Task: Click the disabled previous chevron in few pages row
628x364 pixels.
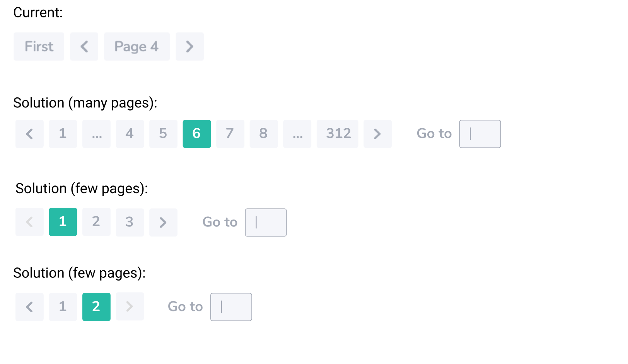Action: pyautogui.click(x=29, y=222)
